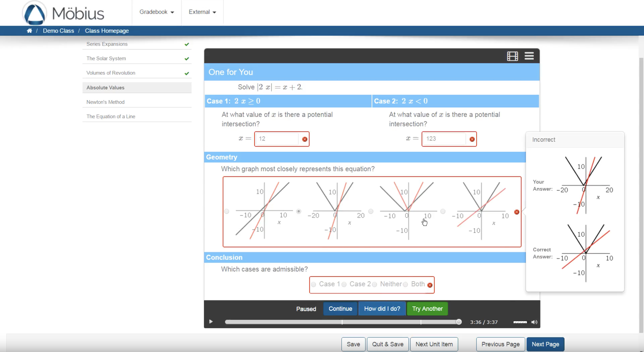The width and height of the screenshot is (644, 352).
Task: Go to Next Page
Action: click(x=545, y=344)
